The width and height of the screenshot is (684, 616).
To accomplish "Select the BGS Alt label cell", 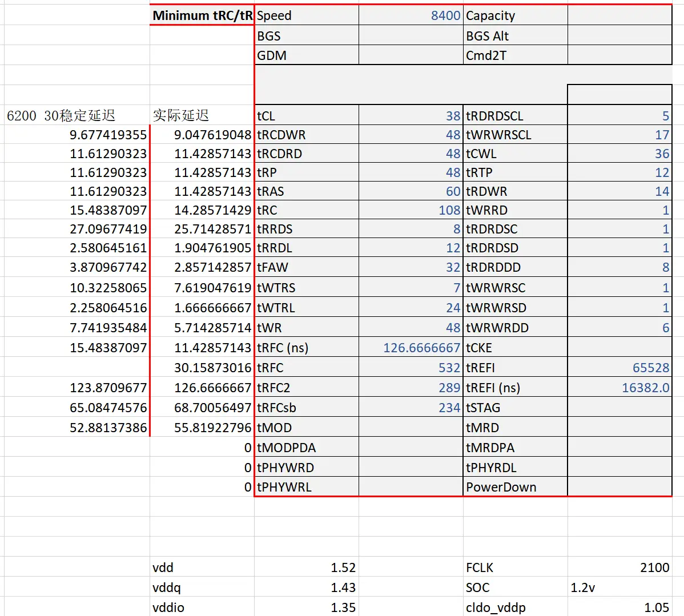I will [x=515, y=35].
